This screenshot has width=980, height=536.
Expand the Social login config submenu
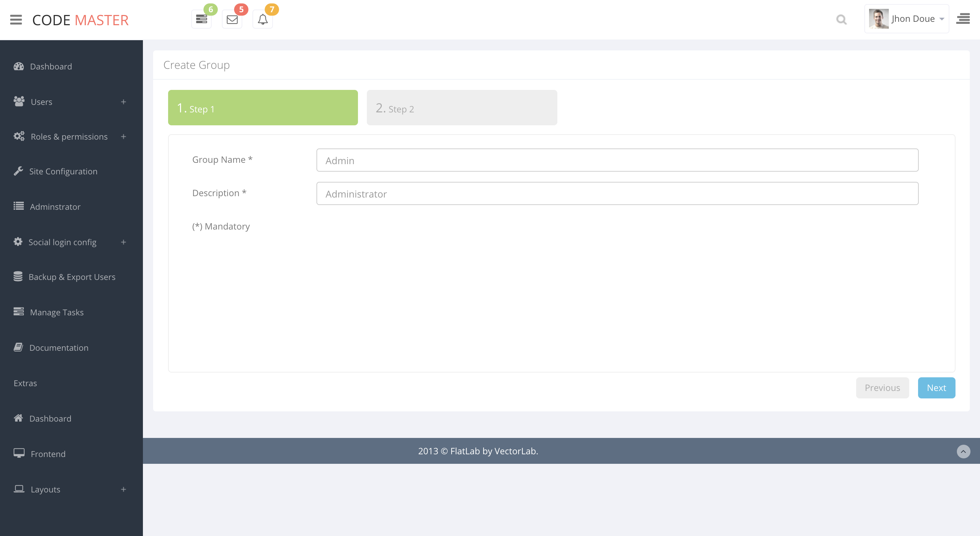[x=123, y=242]
